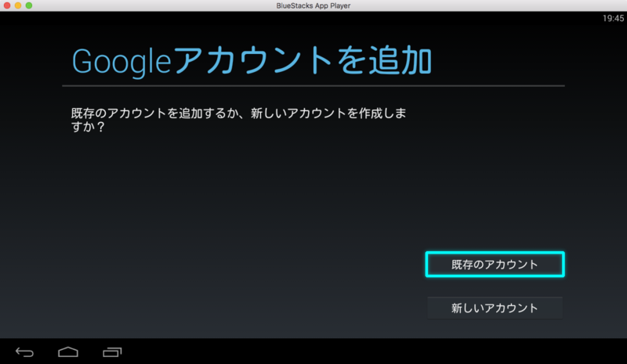Screen dimensions: 627x364
Task: Click the 19:45 clock in status bar
Action: (613, 18)
